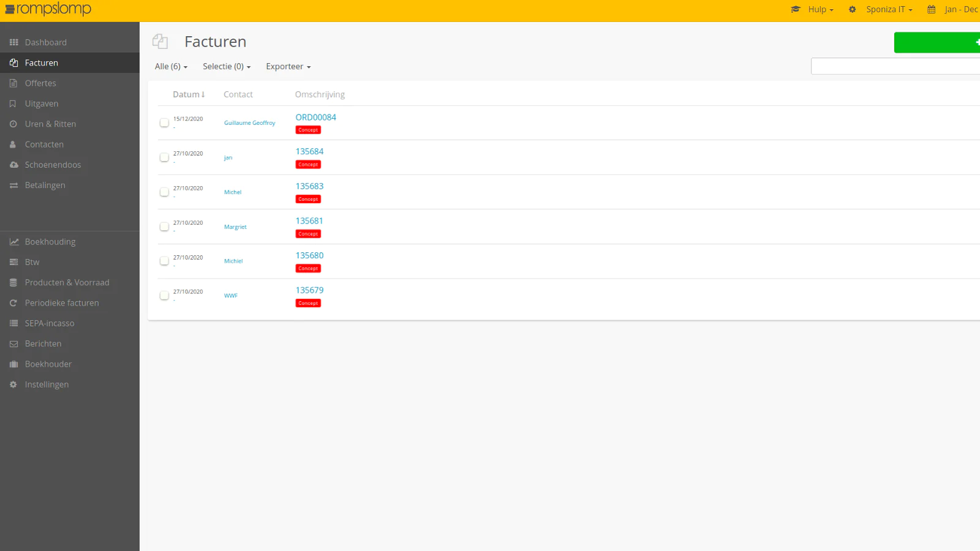Open invoice 135684 link
Image resolution: width=980 pixels, height=551 pixels.
[x=309, y=152]
